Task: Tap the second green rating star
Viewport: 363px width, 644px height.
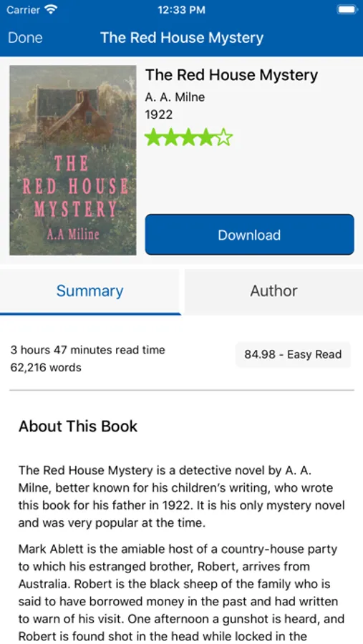Action: coord(171,138)
